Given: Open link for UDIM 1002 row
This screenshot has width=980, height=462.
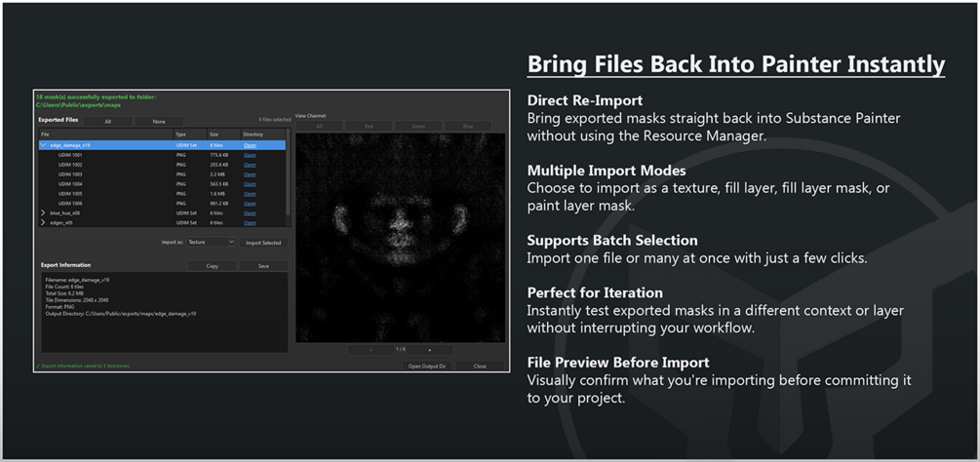Looking at the screenshot, I should [250, 165].
